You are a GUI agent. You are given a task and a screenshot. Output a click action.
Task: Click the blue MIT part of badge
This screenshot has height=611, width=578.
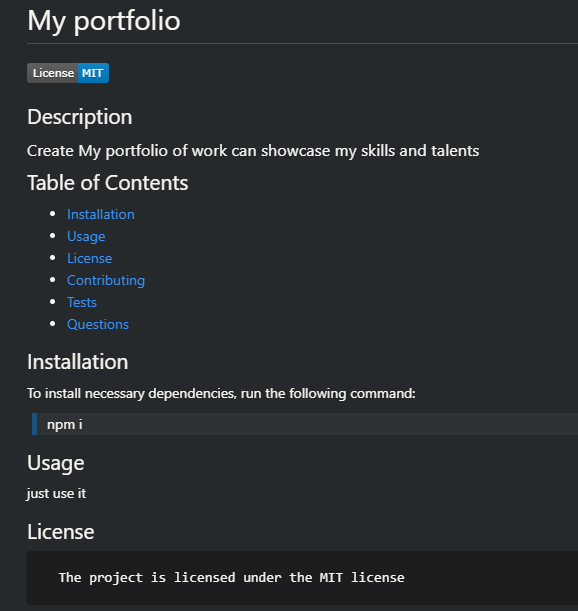tap(93, 73)
